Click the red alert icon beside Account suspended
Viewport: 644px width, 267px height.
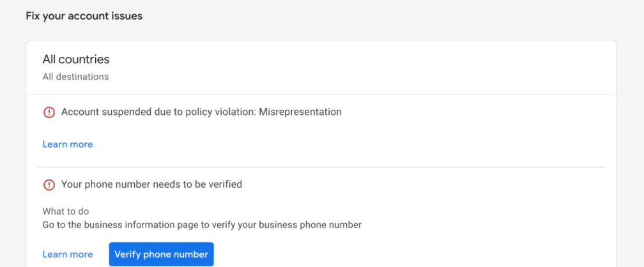(49, 112)
